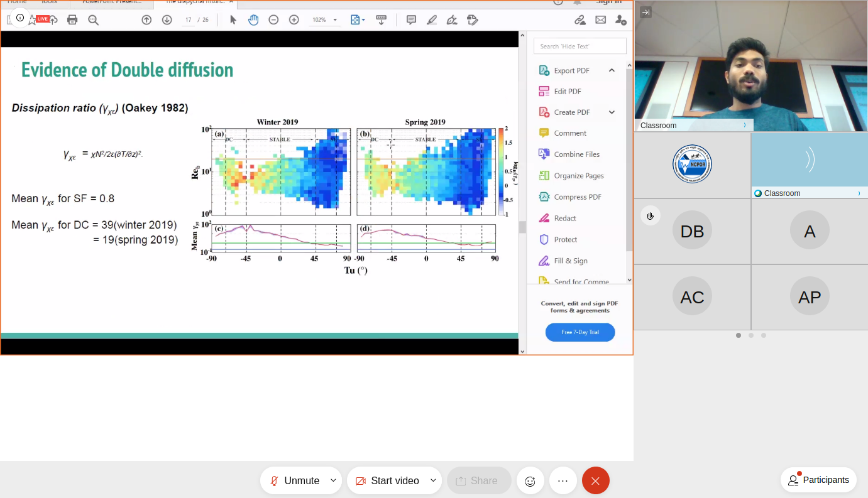The height and width of the screenshot is (498, 868).
Task: Go to second page dot of participant grid
Action: pos(751,335)
